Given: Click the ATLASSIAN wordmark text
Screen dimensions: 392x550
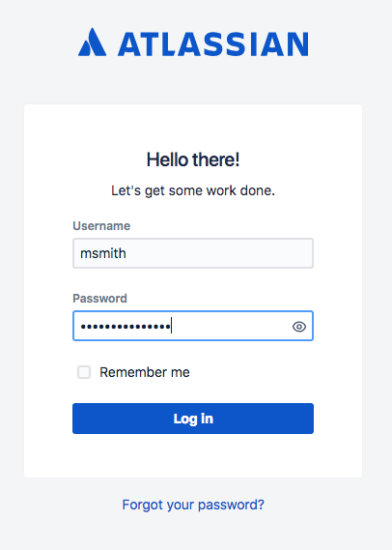Looking at the screenshot, I should [x=213, y=44].
